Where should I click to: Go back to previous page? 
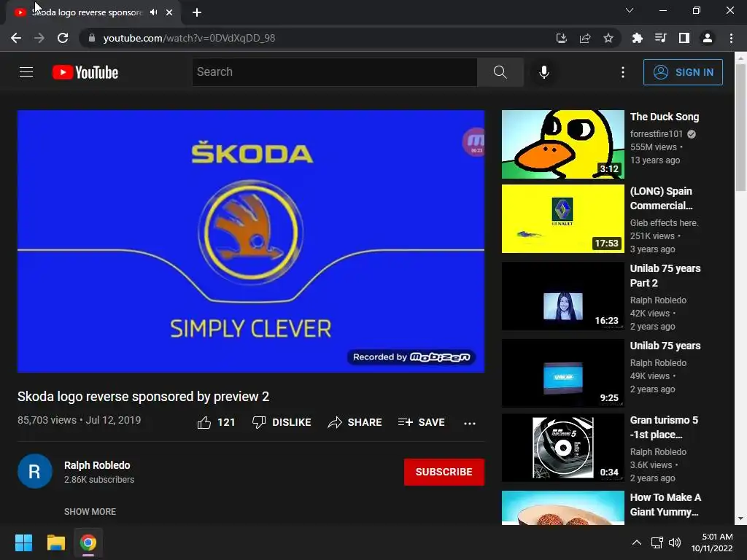coord(16,38)
